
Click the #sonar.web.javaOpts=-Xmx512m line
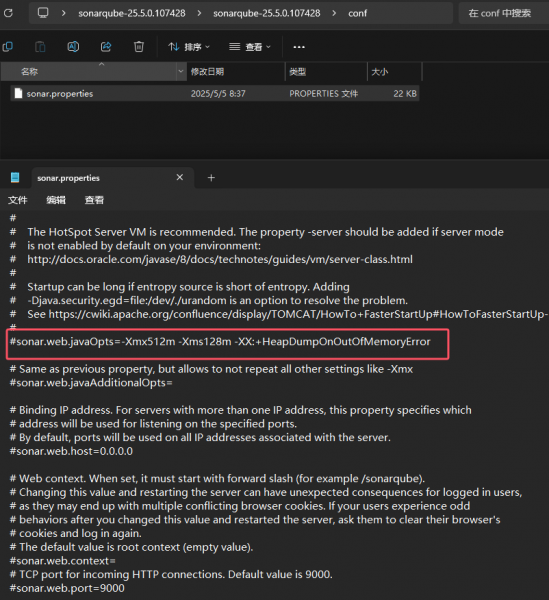(x=220, y=342)
